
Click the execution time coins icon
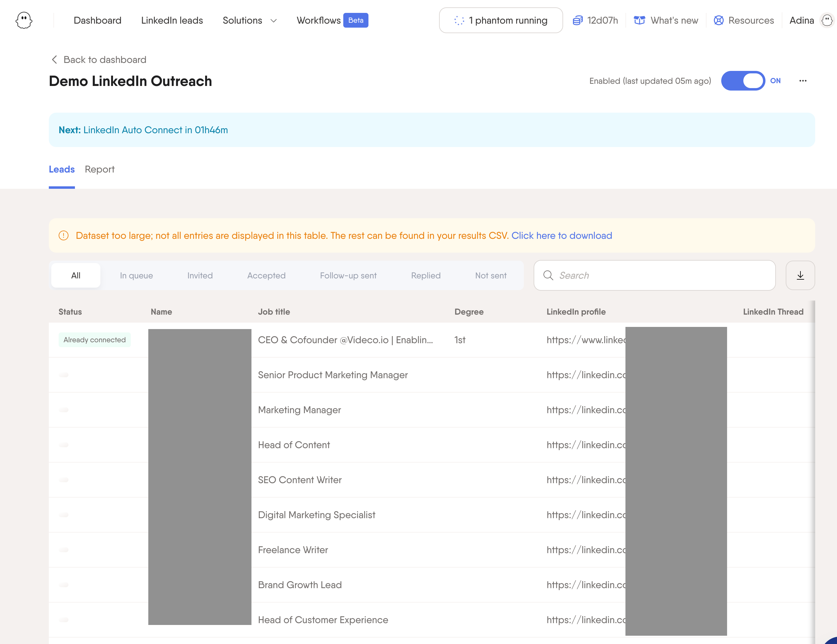coord(578,20)
